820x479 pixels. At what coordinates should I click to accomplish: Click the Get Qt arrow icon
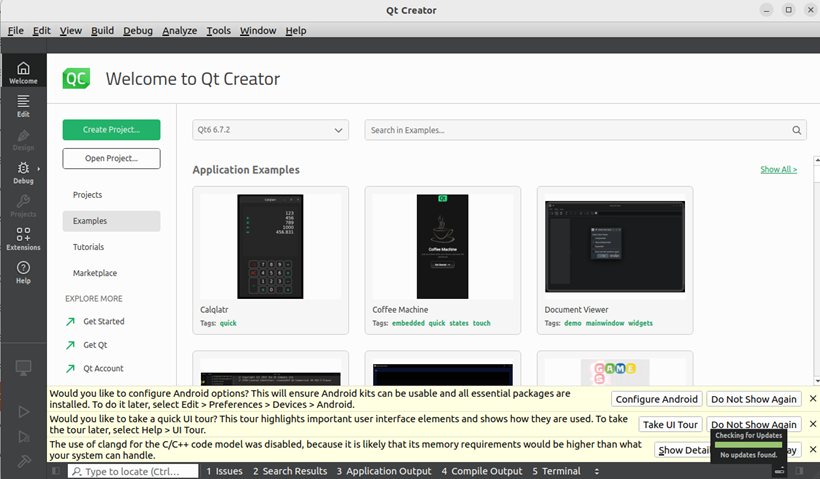click(70, 345)
